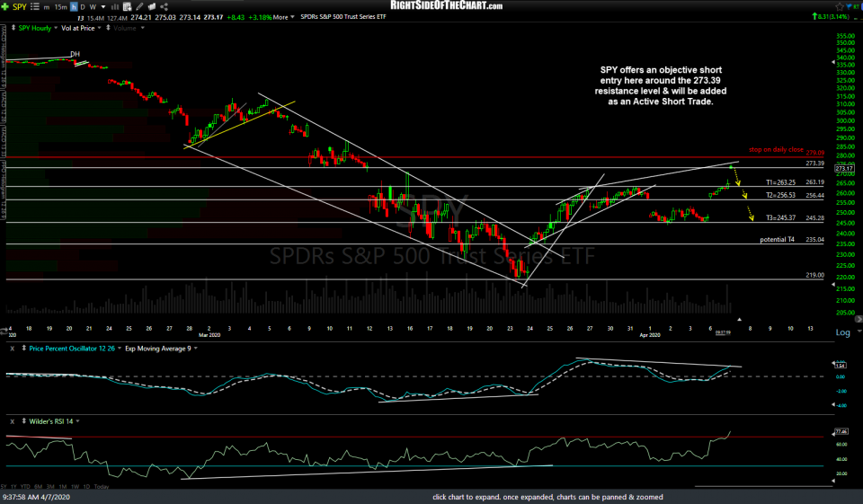
Task: Set range to 1D
Action: [x=86, y=486]
